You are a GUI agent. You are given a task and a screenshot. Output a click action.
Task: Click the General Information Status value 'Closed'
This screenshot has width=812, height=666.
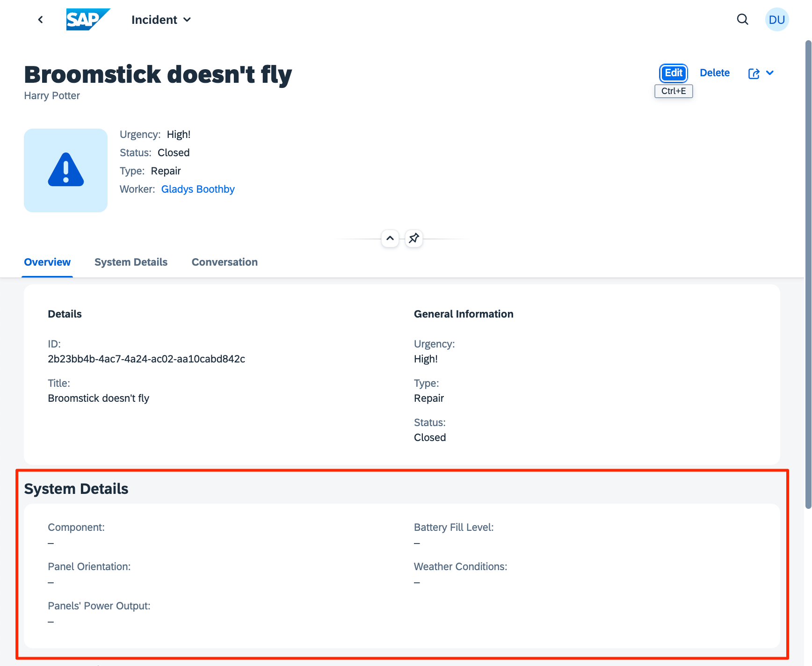pos(430,437)
